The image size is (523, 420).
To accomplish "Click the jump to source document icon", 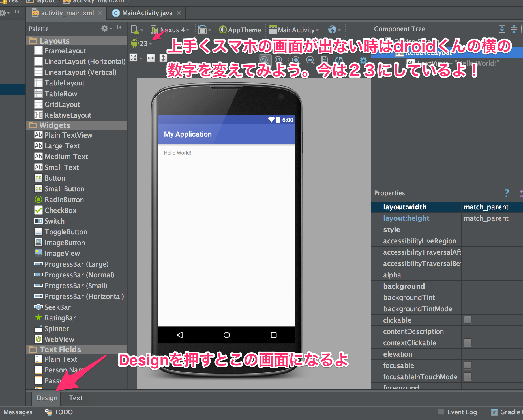I will point(325,60).
